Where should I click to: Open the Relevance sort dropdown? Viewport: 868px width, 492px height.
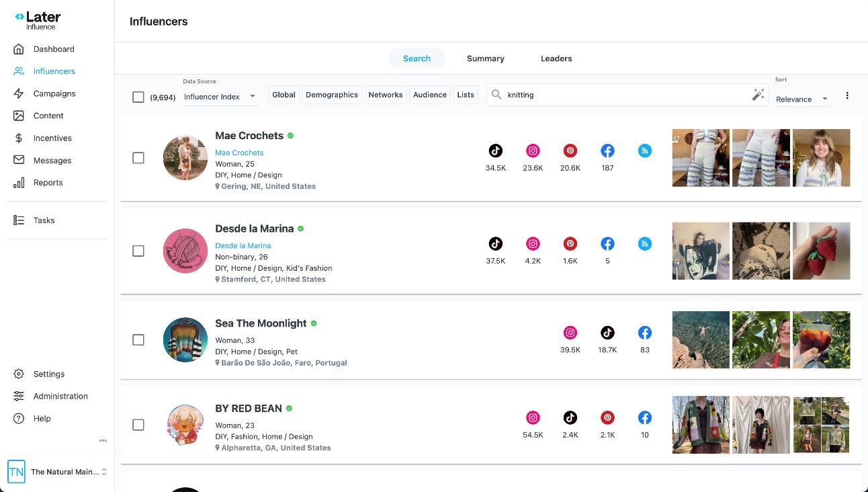point(802,99)
